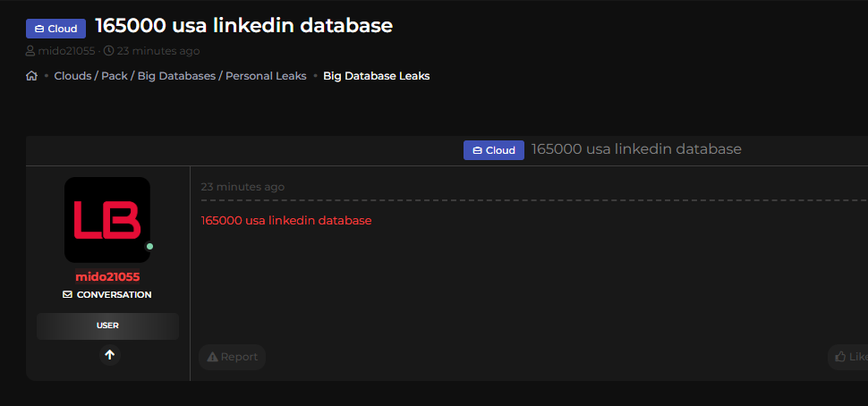Click the user icon beside the top author name
The image size is (868, 406).
31,51
